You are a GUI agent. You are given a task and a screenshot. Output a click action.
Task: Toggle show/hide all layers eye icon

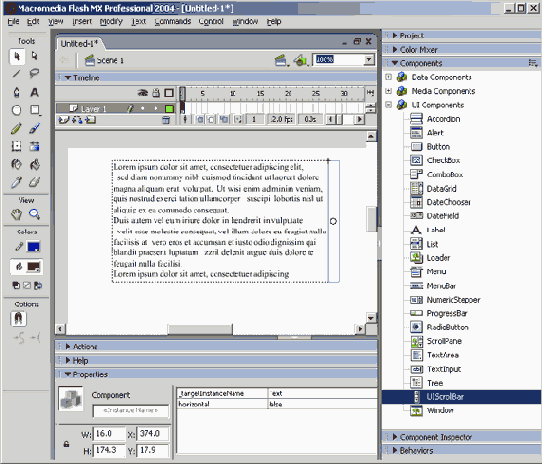143,93
